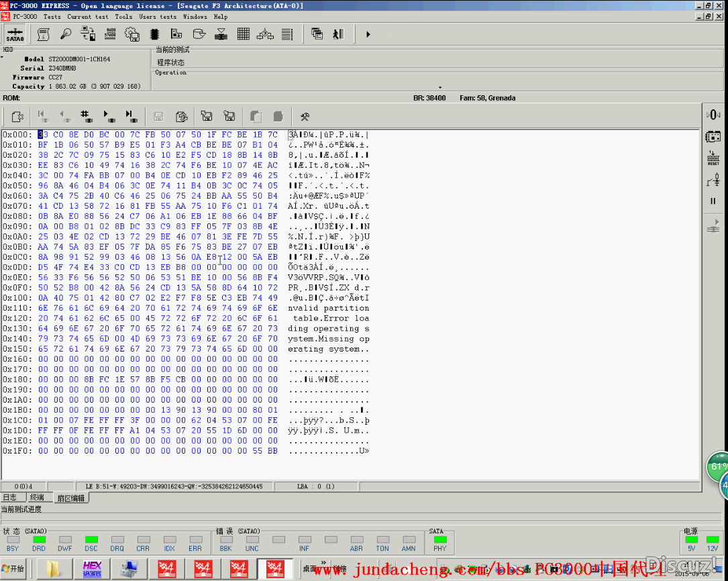Click the go-to-sector hash icon
The width and height of the screenshot is (728, 581).
[x=86, y=117]
